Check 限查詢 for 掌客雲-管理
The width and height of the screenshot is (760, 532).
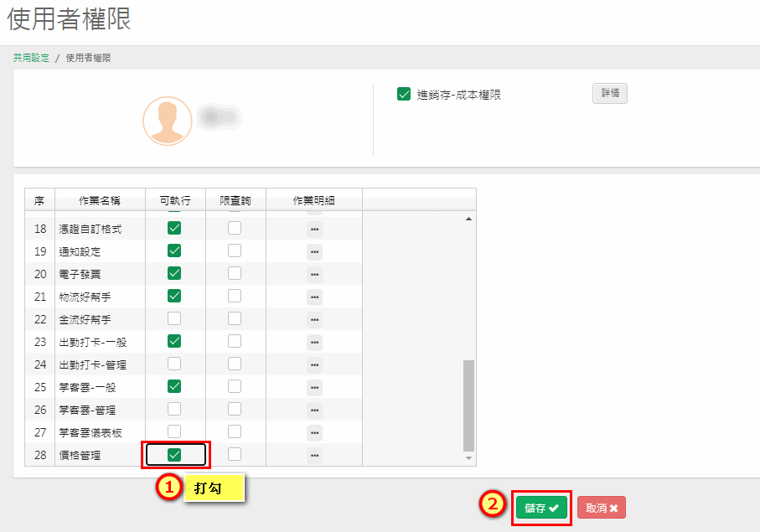[235, 409]
